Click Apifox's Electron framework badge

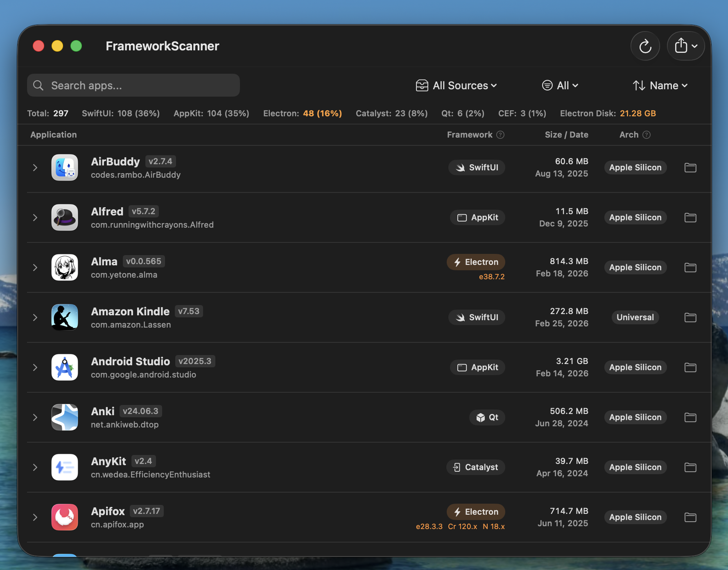click(476, 512)
